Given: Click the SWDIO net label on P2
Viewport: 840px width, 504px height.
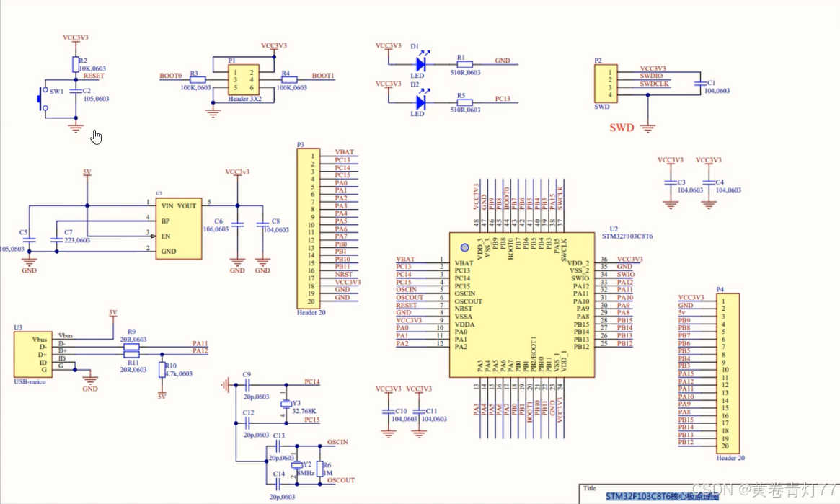Looking at the screenshot, I should coord(651,76).
